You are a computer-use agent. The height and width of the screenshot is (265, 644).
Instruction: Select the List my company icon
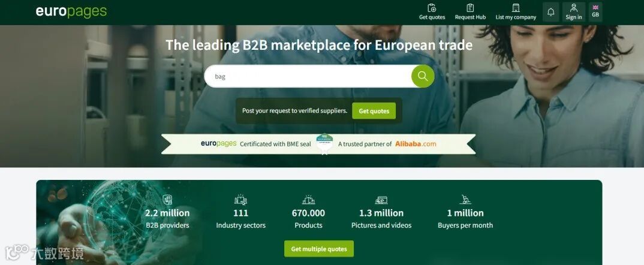pos(516,8)
